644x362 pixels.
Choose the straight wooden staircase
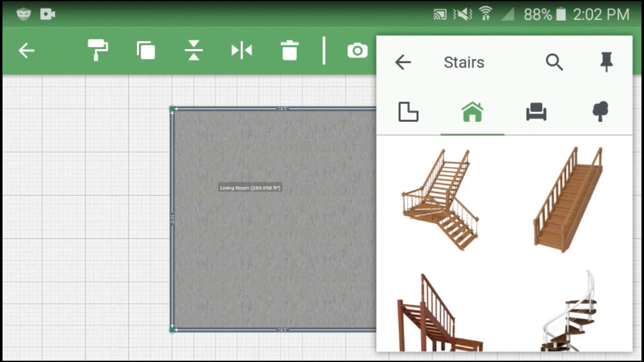pos(568,199)
